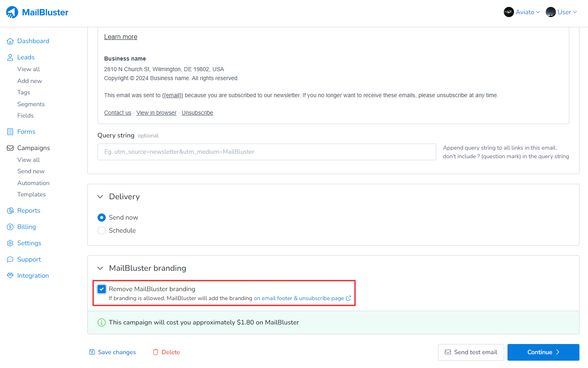Select the Integration icon in sidebar
This screenshot has height=368, width=588.
coord(10,275)
